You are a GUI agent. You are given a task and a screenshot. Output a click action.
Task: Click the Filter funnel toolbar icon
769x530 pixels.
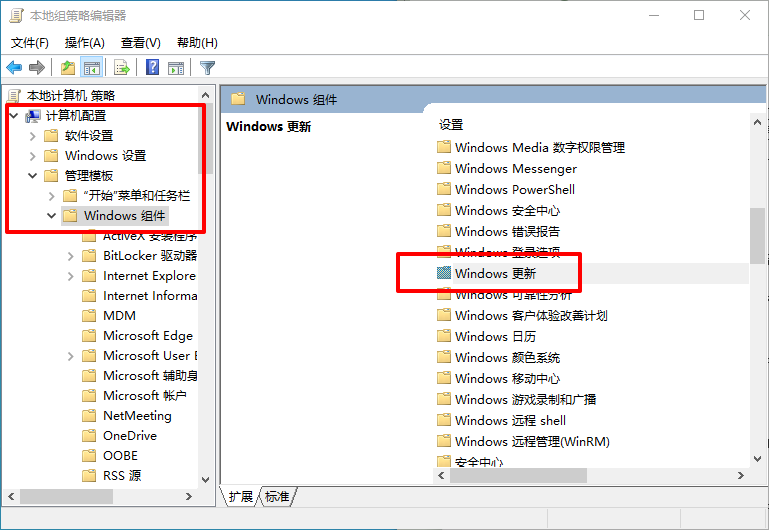pyautogui.click(x=207, y=68)
